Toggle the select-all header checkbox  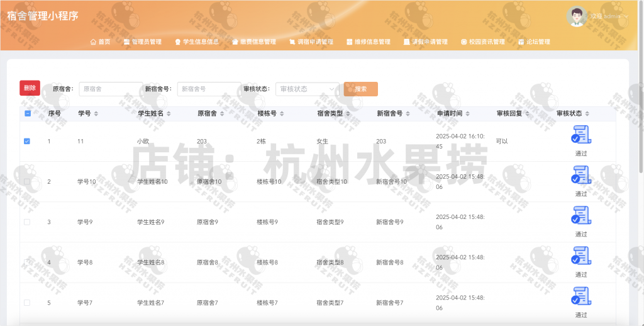pos(28,113)
